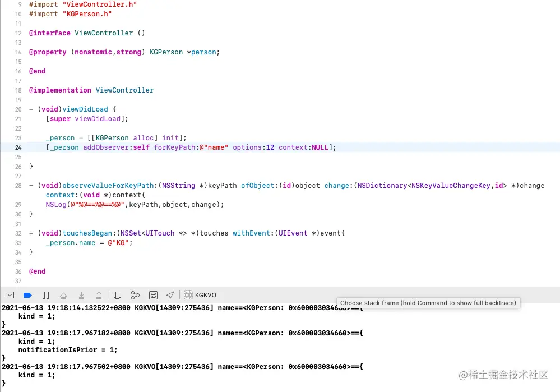Click the @"name" string literal on line 24
This screenshot has height=392, width=560.
click(214, 147)
